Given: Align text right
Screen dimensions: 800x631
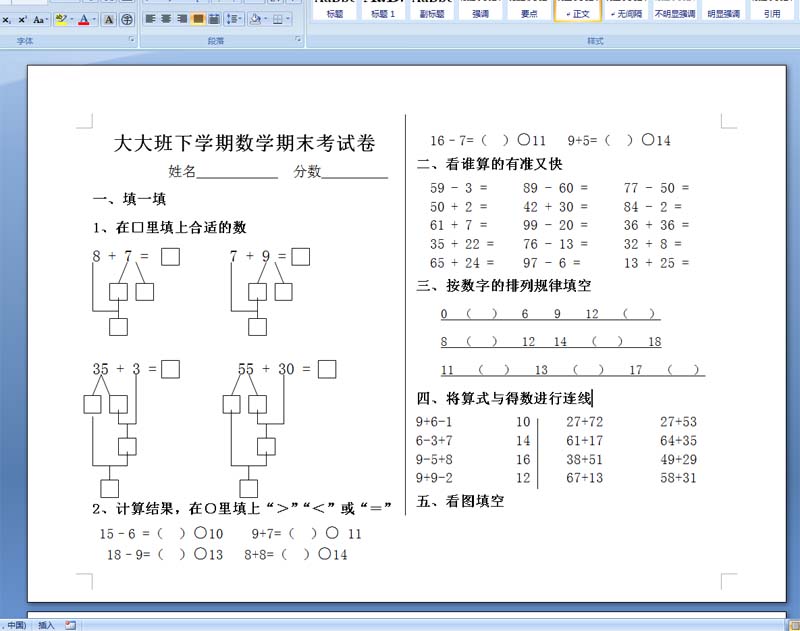Looking at the screenshot, I should tap(182, 19).
